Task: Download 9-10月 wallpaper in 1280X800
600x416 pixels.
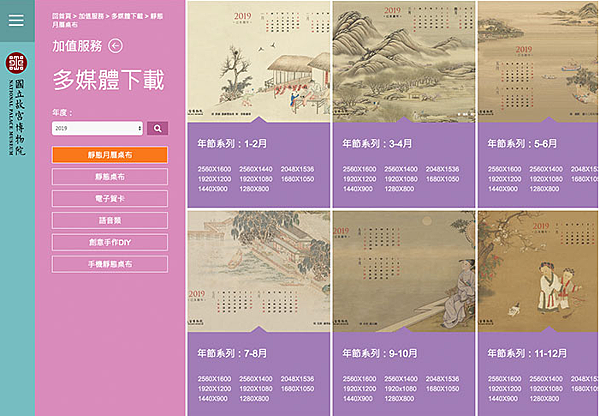Action: [x=399, y=398]
